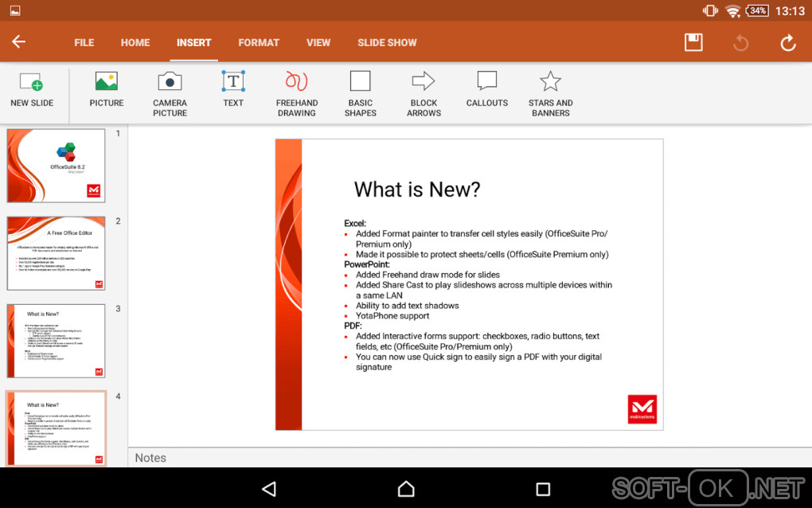The image size is (812, 508).
Task: Add a new slide
Action: (32, 90)
